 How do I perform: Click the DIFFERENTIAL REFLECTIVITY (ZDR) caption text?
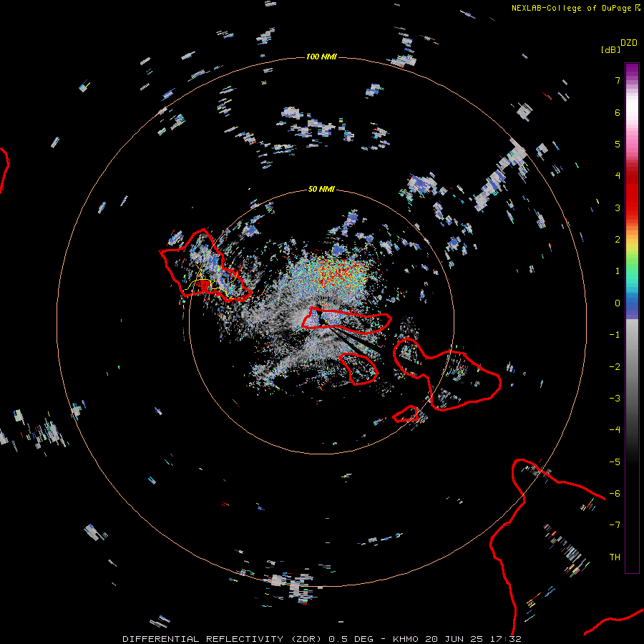(223, 639)
